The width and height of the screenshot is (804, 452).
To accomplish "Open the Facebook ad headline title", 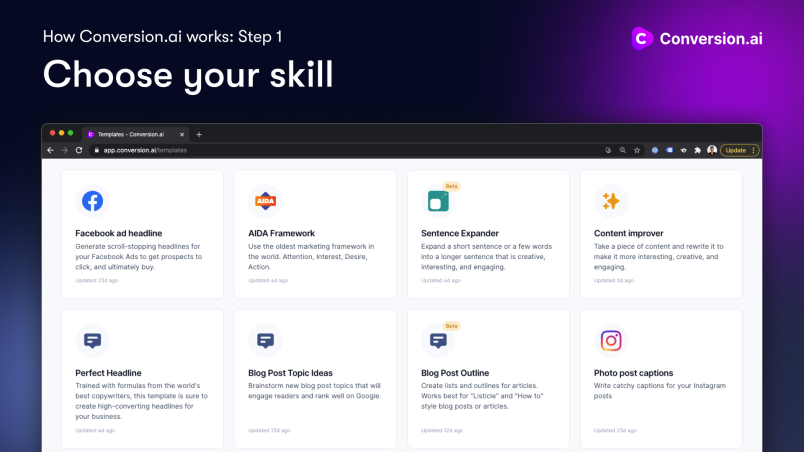I will tap(118, 233).
